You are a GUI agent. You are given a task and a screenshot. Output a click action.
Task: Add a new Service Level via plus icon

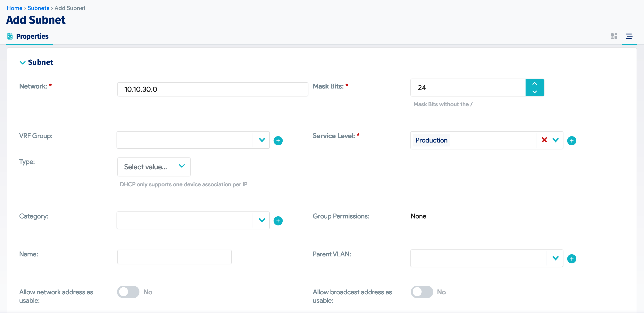(572, 140)
